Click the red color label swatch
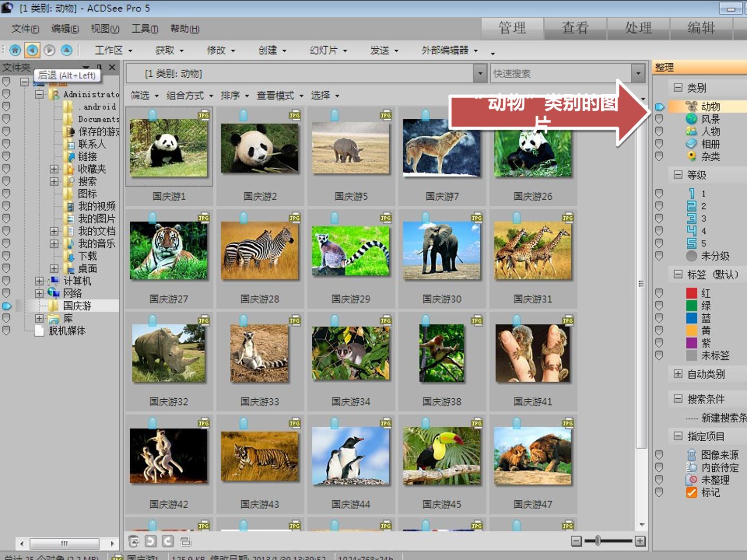 691,293
